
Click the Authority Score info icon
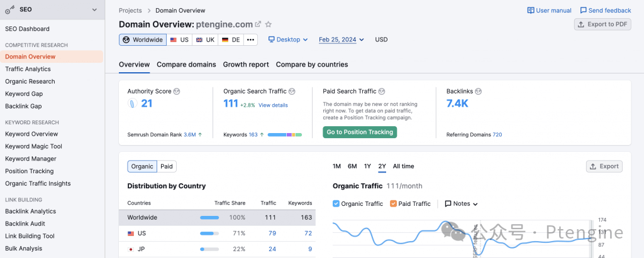177,92
